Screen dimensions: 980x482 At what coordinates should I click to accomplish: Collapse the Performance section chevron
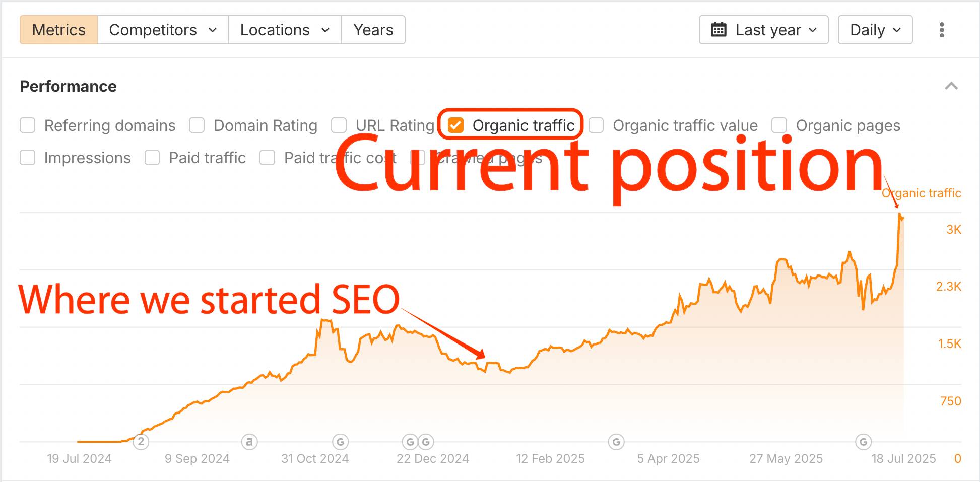click(951, 86)
